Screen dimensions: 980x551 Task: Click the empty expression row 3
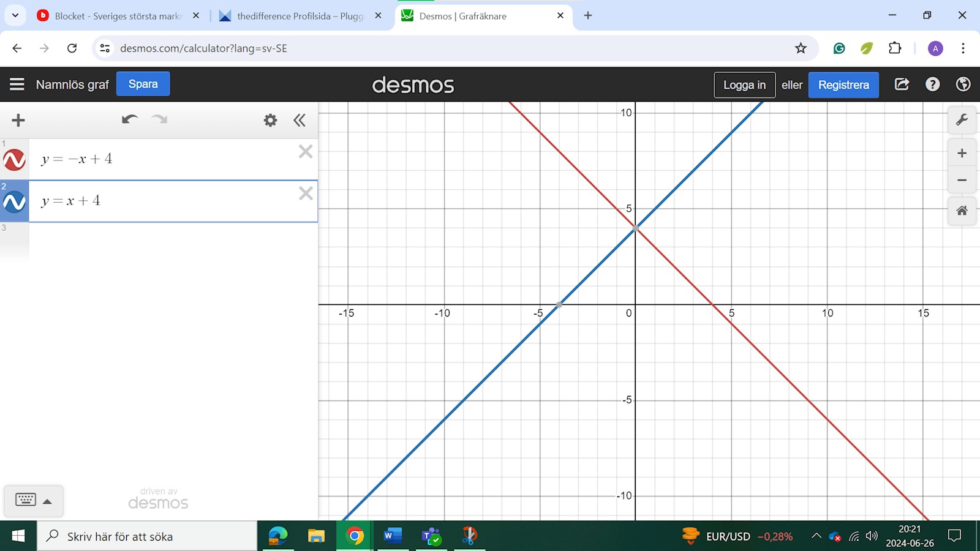(171, 242)
